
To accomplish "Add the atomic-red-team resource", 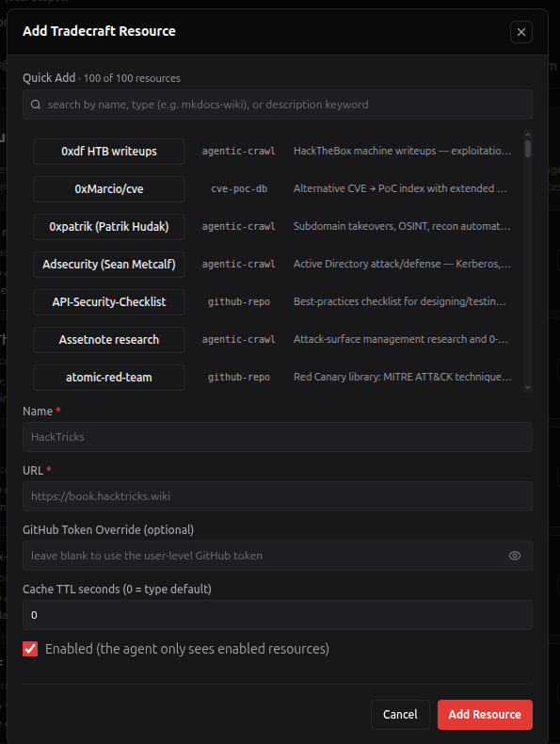I will pyautogui.click(x=109, y=378).
